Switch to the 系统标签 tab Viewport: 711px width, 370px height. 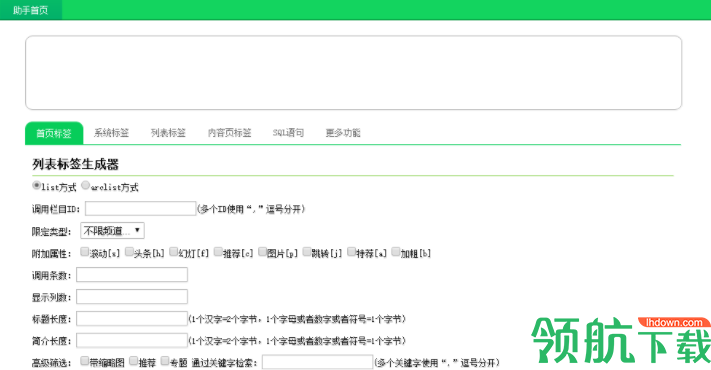point(111,133)
